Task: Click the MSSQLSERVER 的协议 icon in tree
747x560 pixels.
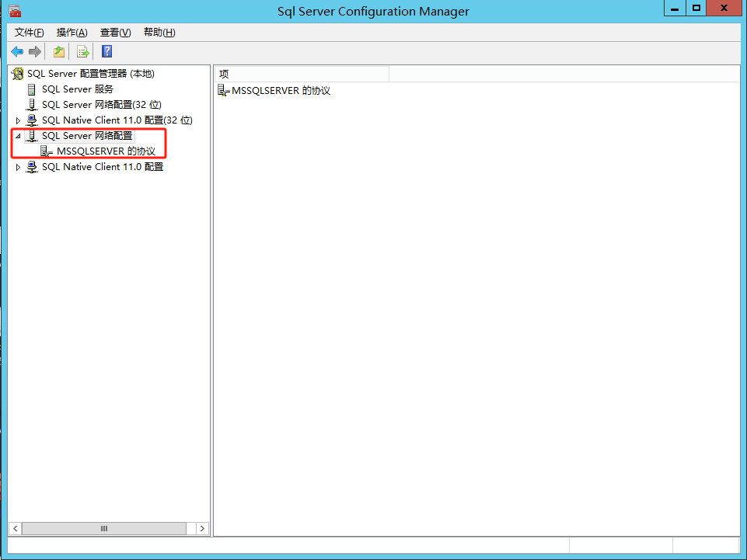Action: 46,151
